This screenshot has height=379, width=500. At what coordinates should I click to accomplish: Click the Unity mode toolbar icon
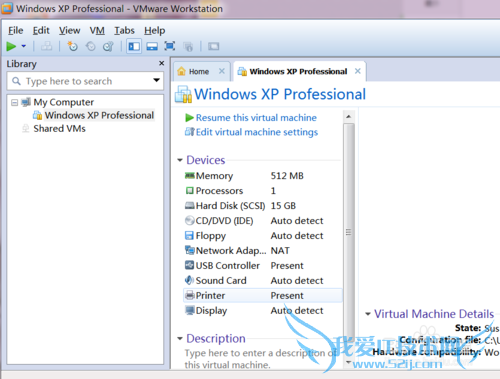(x=188, y=46)
